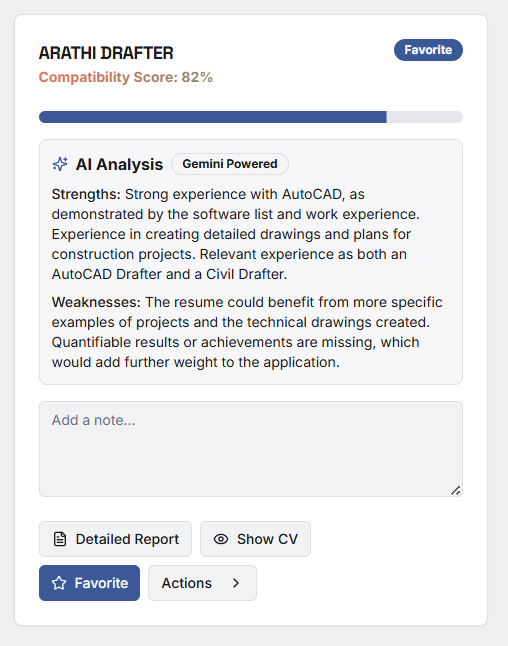Focus the Add a note text area
This screenshot has width=508, height=646.
coord(251,449)
